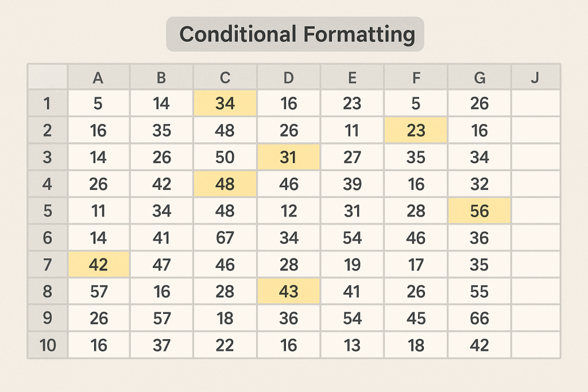The image size is (588, 392).
Task: Select cell E4 containing 39
Action: (352, 184)
